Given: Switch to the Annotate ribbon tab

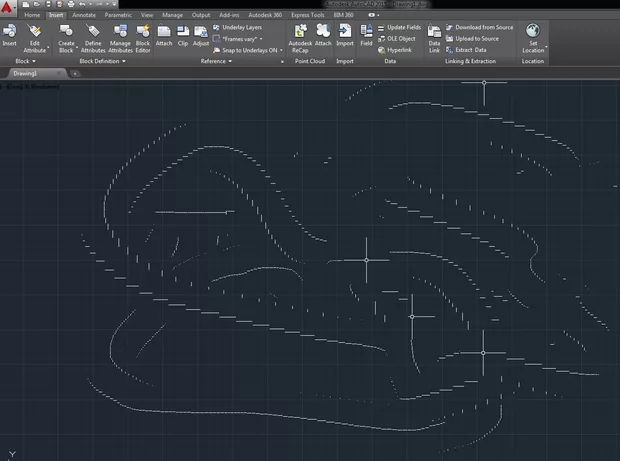Looking at the screenshot, I should [84, 16].
